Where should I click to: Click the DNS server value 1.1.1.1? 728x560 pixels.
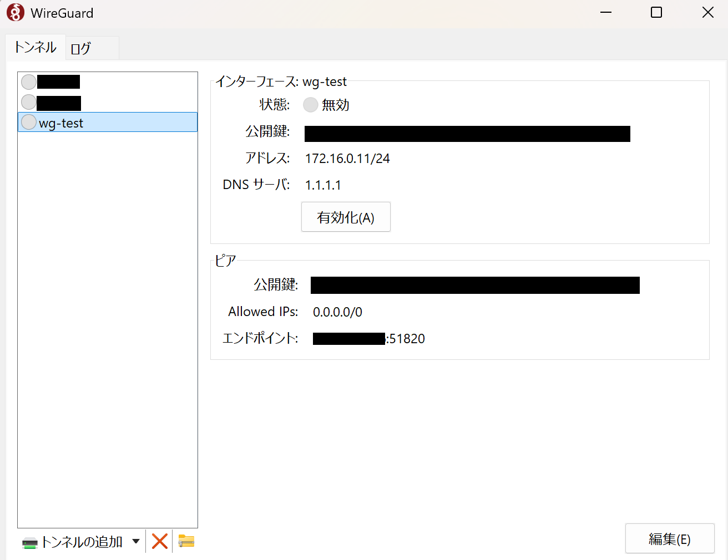[323, 185]
